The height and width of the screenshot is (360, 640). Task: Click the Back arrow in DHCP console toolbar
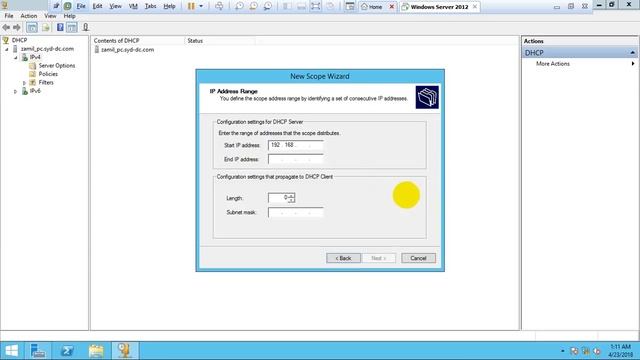6,27
